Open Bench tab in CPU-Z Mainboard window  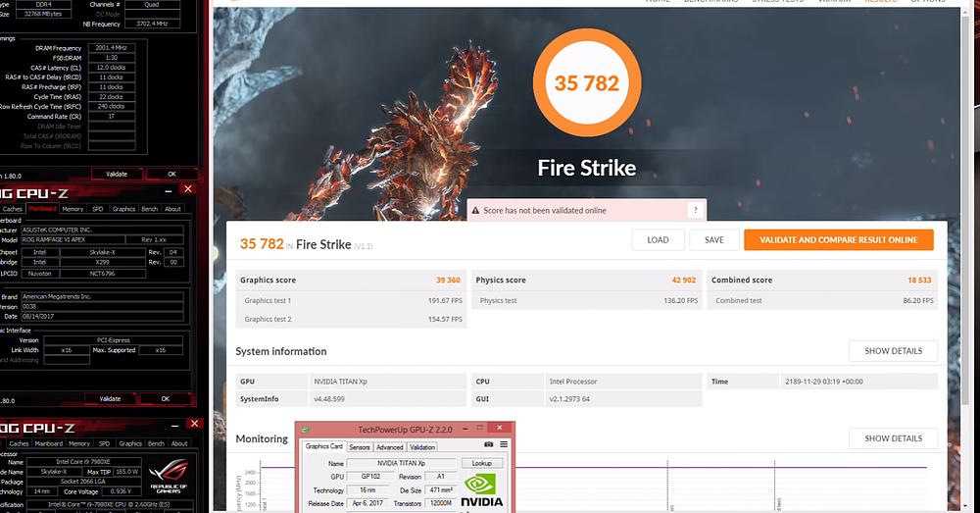pos(149,209)
